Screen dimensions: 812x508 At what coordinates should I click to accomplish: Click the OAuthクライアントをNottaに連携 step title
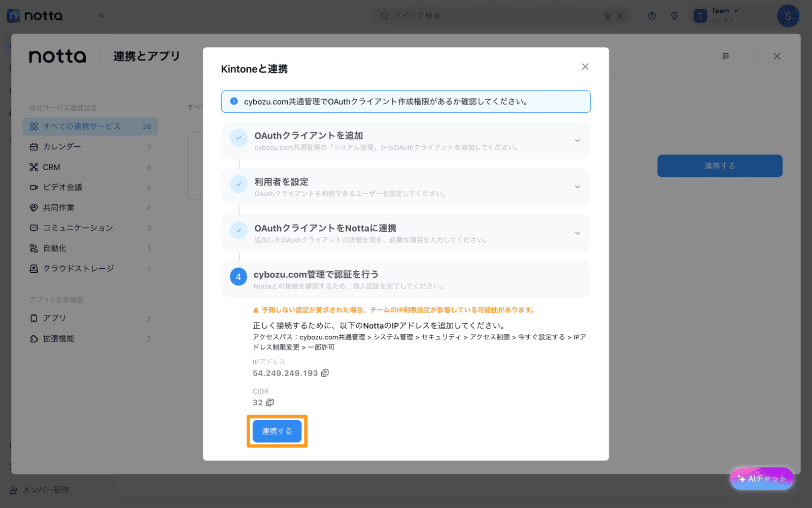pyautogui.click(x=325, y=228)
